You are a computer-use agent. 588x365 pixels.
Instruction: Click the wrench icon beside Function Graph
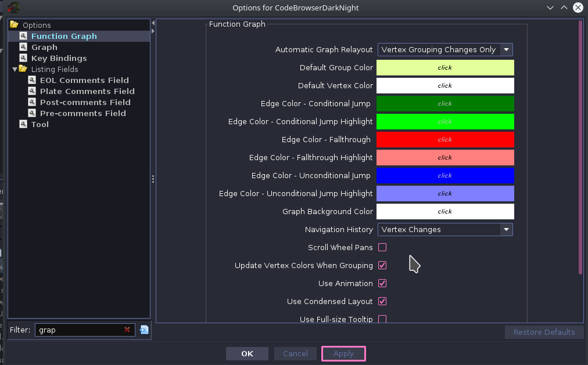[x=23, y=36]
